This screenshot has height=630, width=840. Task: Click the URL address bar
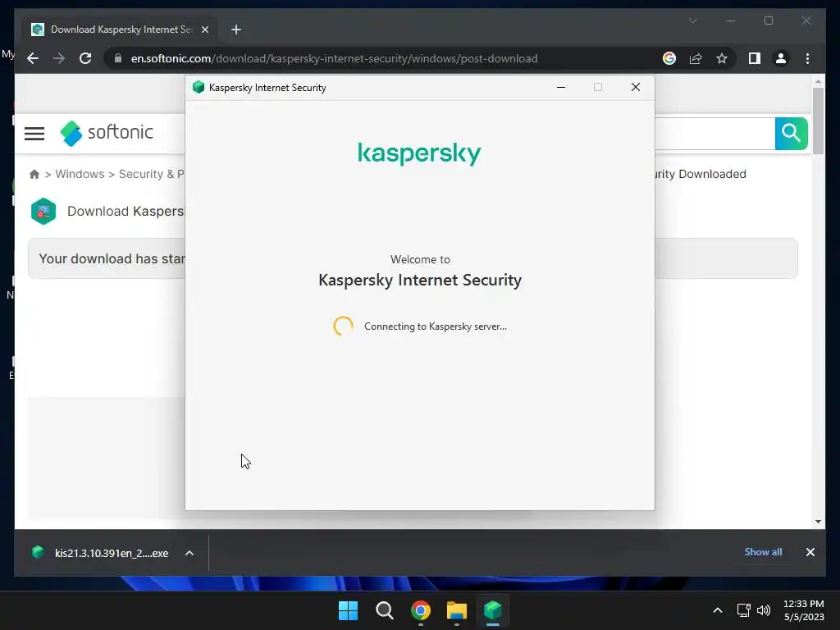[x=334, y=58]
